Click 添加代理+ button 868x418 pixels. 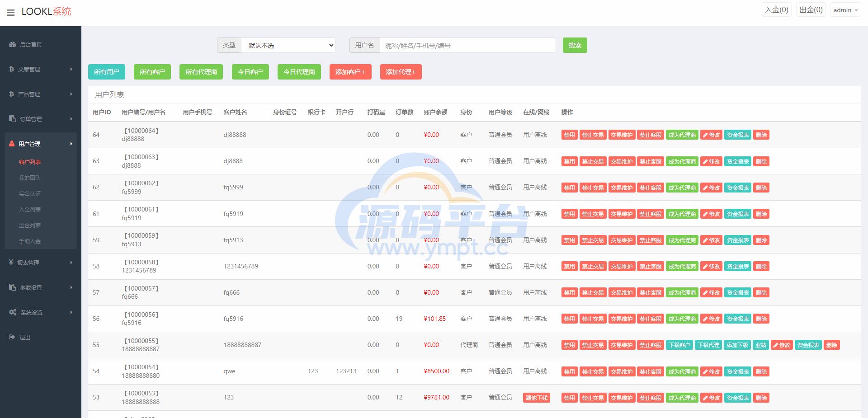[401, 72]
